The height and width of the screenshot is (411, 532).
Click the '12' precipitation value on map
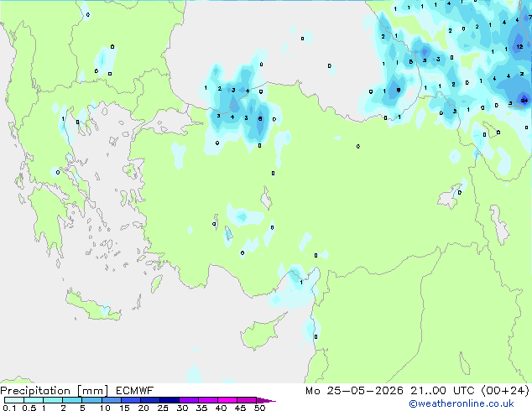click(x=519, y=46)
